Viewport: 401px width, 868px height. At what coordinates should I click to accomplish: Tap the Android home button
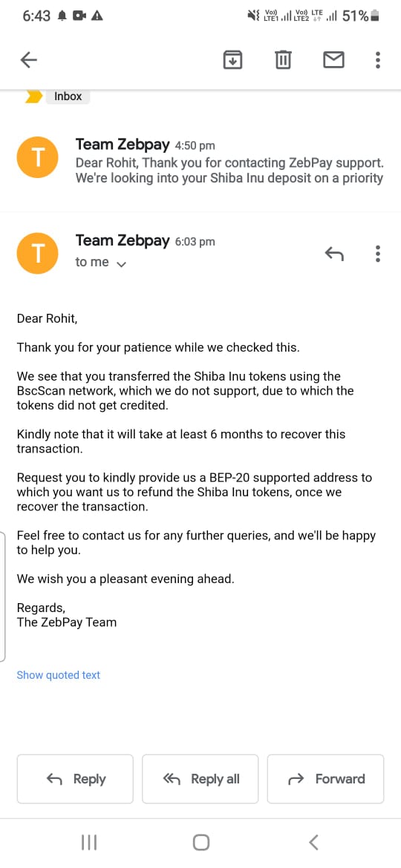[x=201, y=843]
